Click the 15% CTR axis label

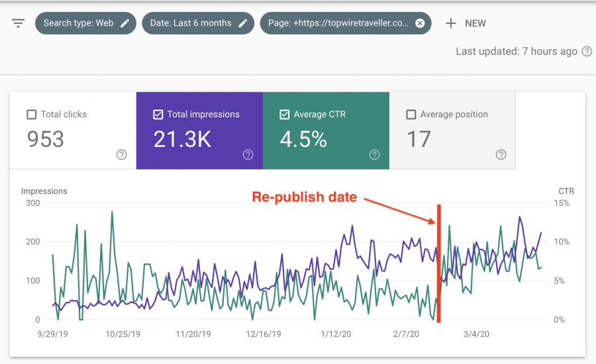coord(562,203)
